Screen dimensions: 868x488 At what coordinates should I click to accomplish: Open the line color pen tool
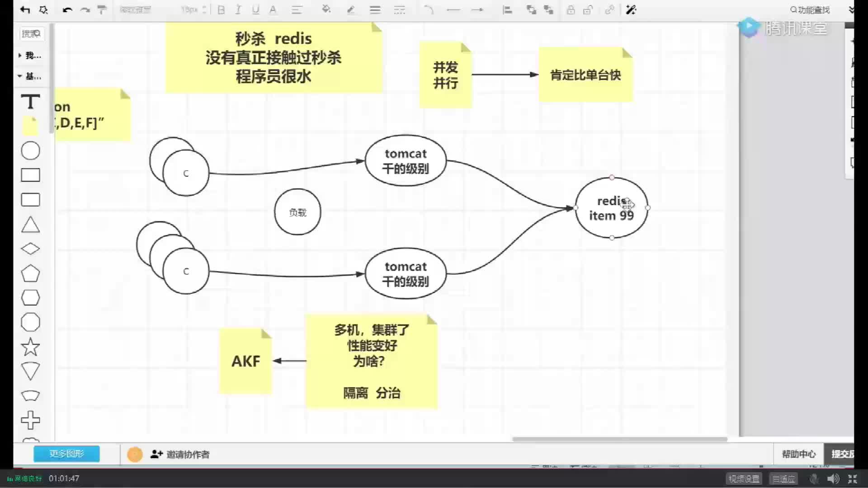pos(351,10)
